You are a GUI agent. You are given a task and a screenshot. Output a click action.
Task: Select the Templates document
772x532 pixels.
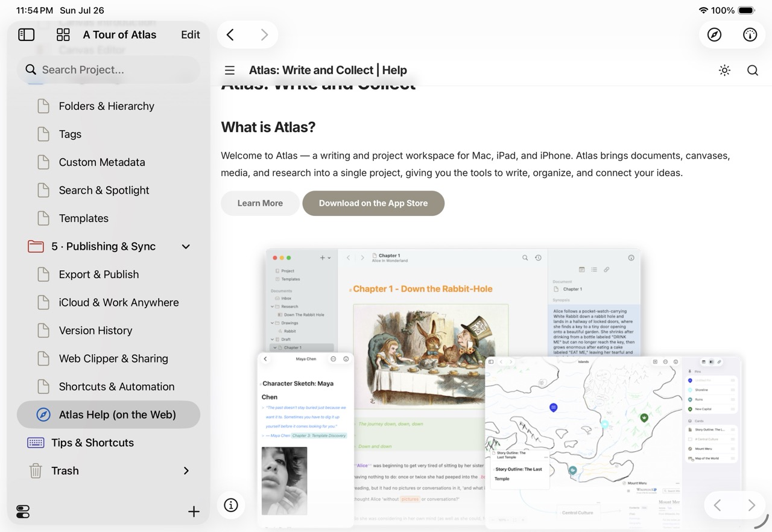tap(109, 218)
